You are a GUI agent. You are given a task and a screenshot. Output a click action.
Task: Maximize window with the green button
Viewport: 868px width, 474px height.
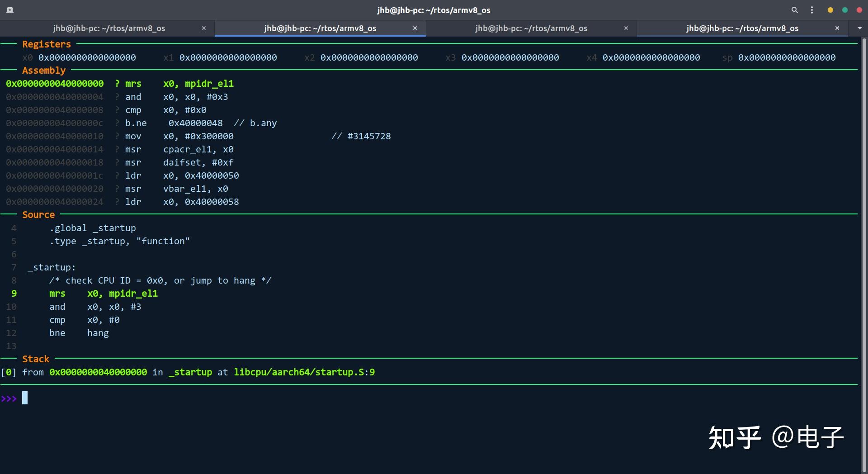(x=844, y=10)
